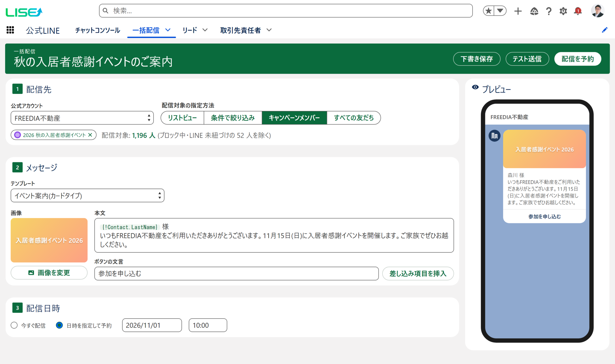Open the favorites list dropdown arrow
This screenshot has width=615, height=364.
[x=500, y=11]
